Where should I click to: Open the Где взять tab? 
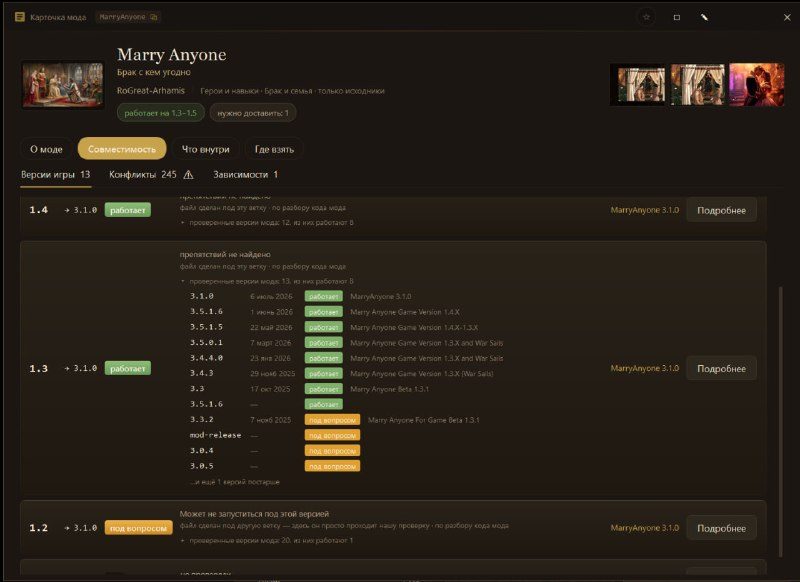click(274, 149)
